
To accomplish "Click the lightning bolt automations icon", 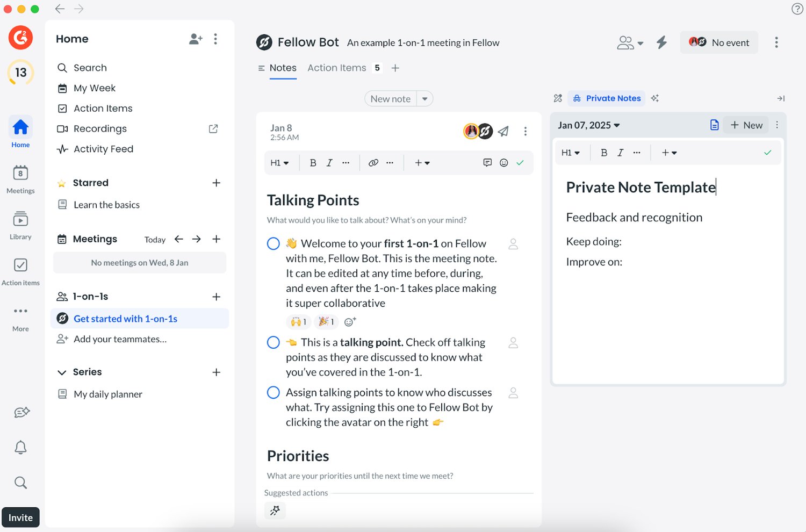I will [662, 42].
